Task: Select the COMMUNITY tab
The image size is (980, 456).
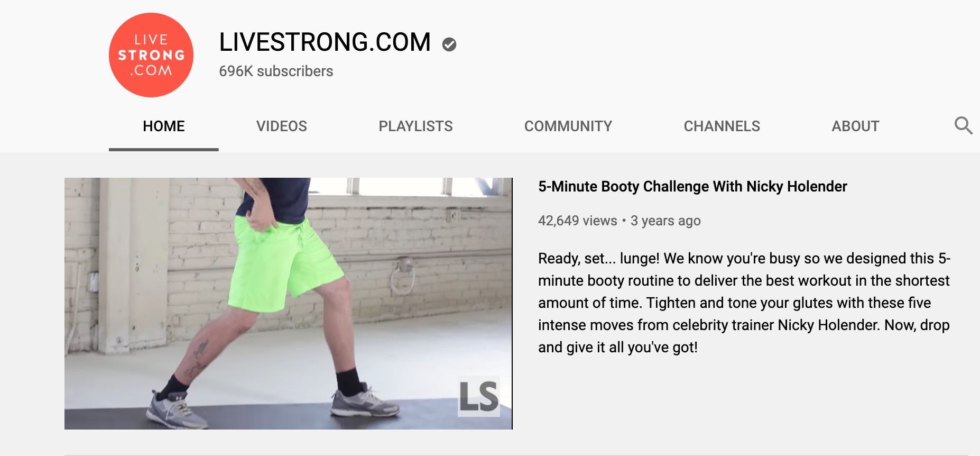Action: (x=568, y=126)
